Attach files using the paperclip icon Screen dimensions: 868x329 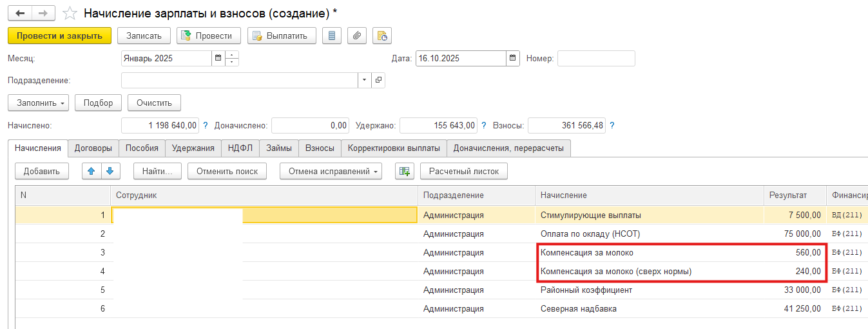click(357, 35)
